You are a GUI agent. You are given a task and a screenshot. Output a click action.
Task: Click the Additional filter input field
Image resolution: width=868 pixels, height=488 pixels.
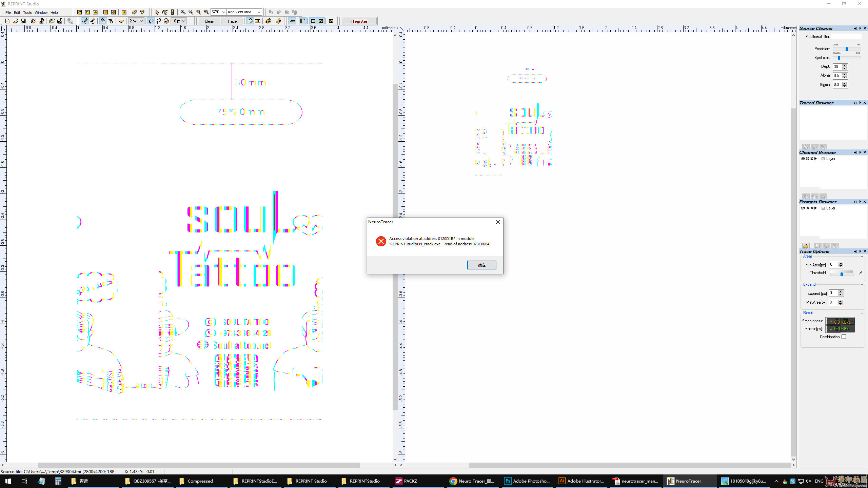pyautogui.click(x=846, y=37)
